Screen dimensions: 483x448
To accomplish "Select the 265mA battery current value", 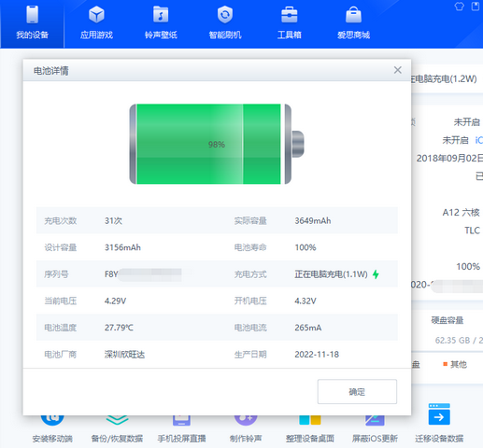I will click(x=308, y=328).
